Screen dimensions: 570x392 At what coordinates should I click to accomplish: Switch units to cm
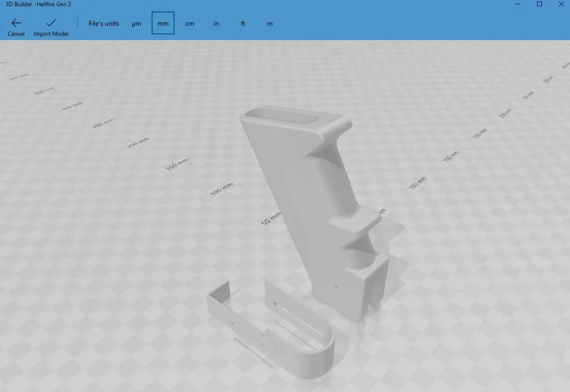coord(190,24)
